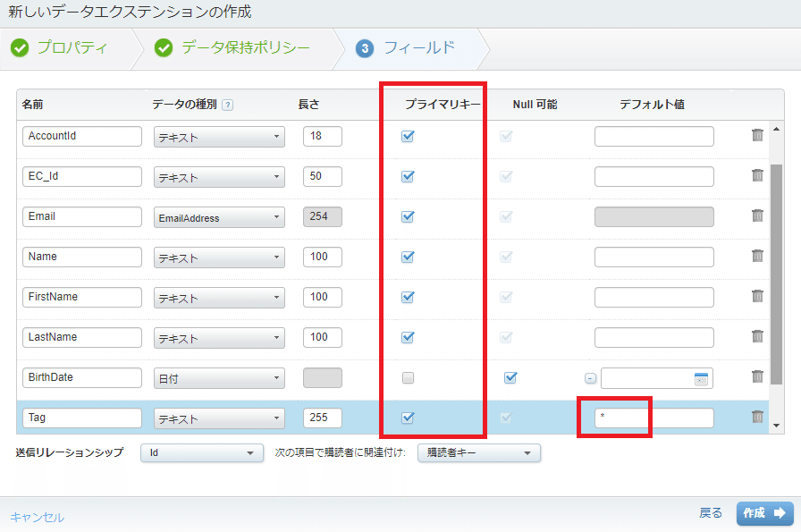801x532 pixels.
Task: Click the scrollbar up arrow
Action: click(777, 130)
